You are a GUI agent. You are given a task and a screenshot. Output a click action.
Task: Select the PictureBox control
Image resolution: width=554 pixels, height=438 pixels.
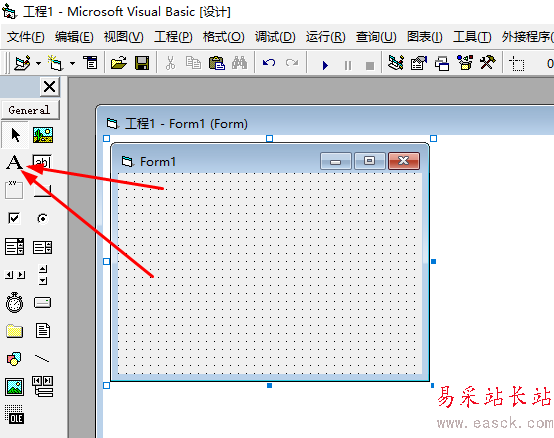tap(43, 135)
